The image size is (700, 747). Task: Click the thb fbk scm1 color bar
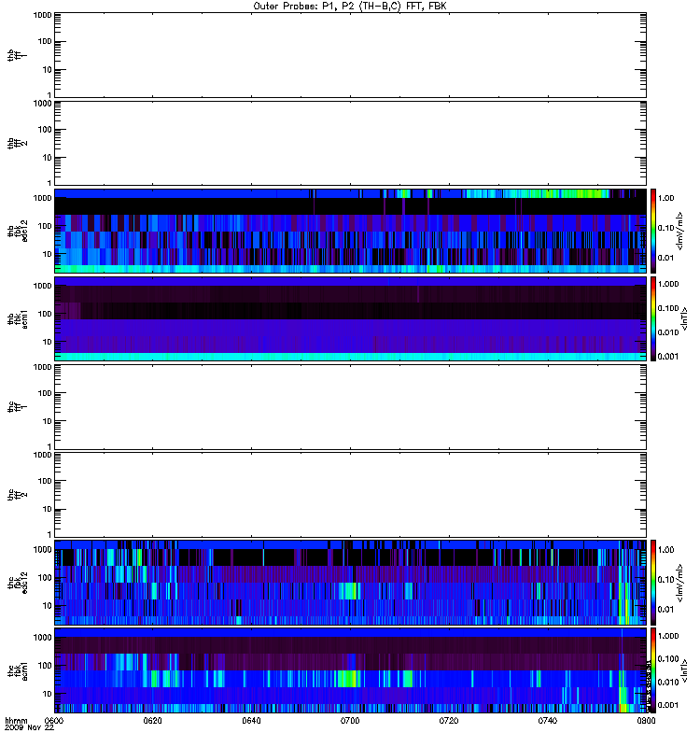tap(653, 318)
